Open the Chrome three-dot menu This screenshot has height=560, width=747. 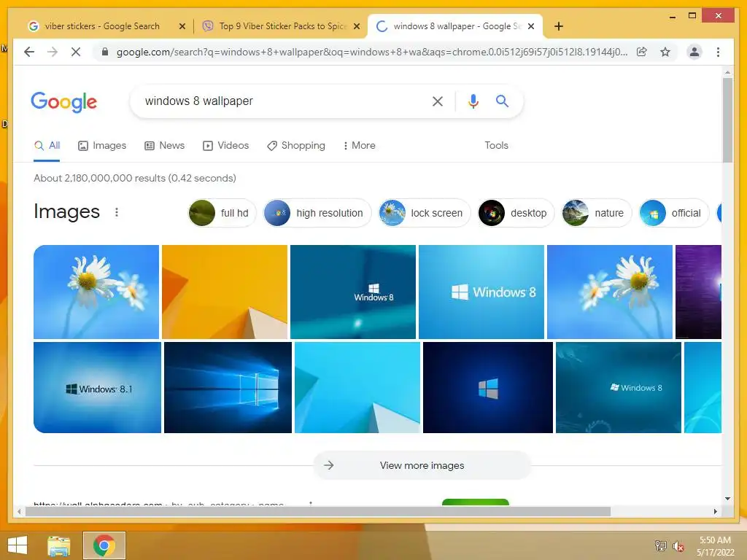coord(718,52)
